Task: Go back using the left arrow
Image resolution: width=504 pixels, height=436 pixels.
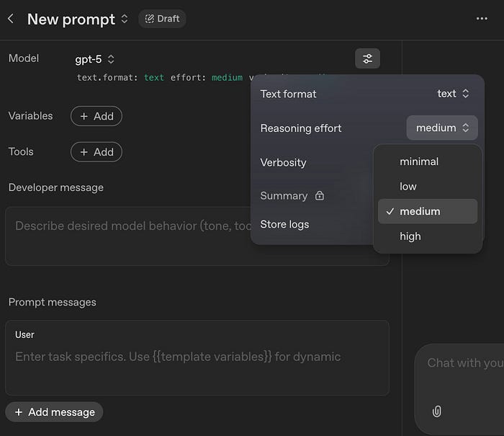Action: coord(11,19)
